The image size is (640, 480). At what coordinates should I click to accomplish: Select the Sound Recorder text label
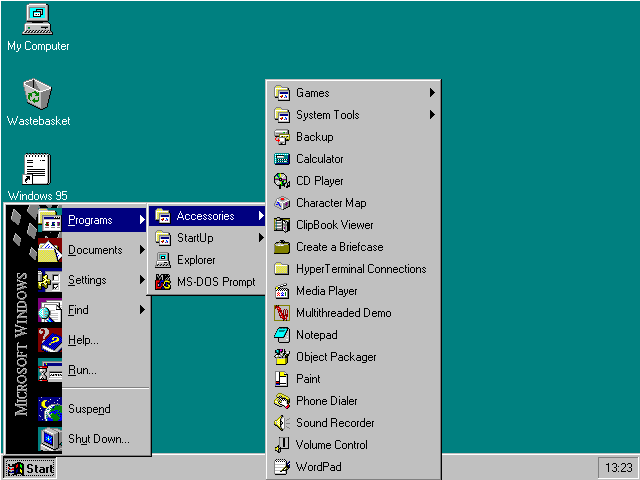click(335, 423)
